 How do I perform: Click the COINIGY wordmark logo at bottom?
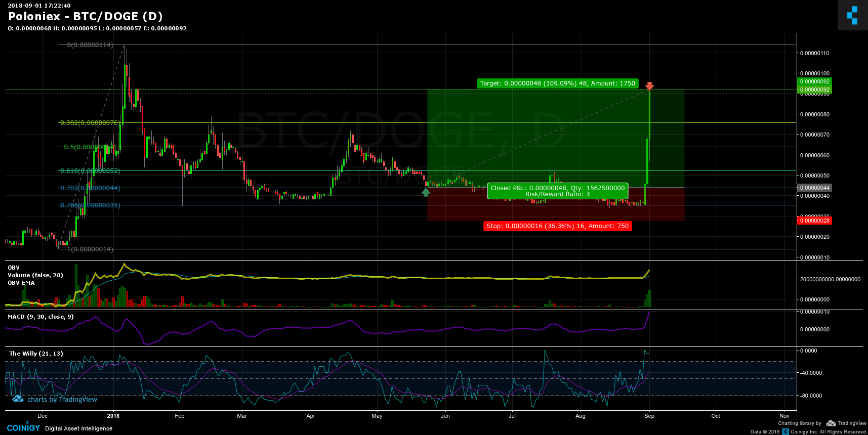pos(23,427)
